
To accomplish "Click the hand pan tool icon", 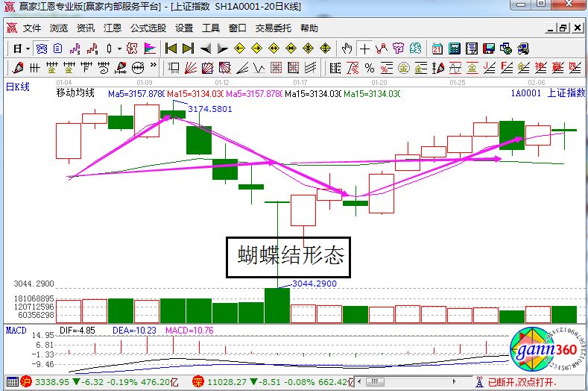I will (347, 49).
